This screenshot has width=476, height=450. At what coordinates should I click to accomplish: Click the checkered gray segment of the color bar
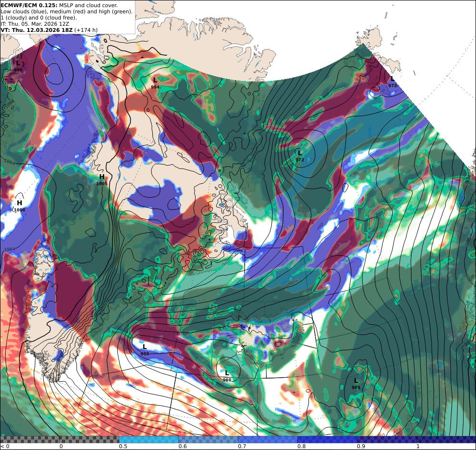point(59,440)
